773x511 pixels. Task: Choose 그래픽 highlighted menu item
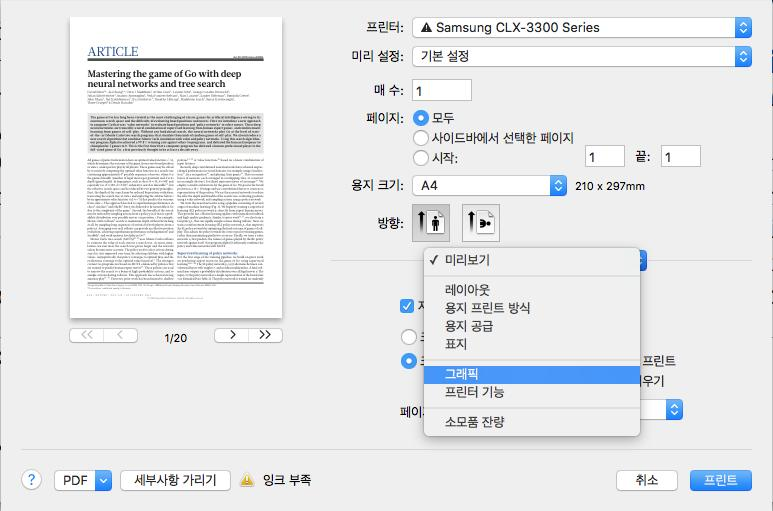point(531,375)
